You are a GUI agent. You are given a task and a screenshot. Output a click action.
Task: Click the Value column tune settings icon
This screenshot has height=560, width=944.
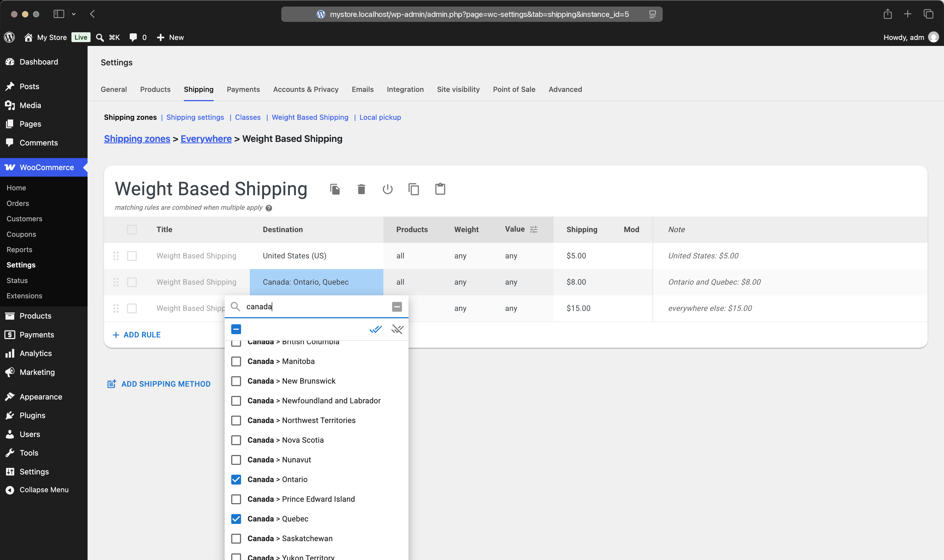[534, 229]
